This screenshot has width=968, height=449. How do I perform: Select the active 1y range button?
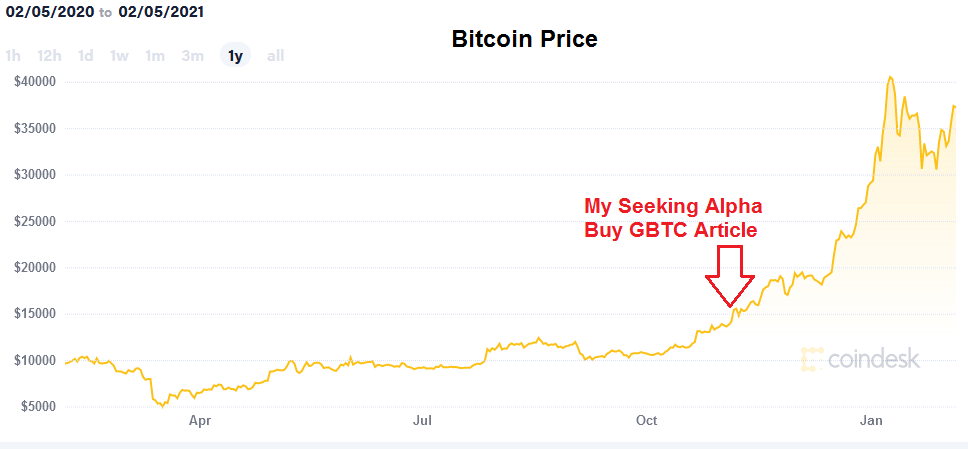coord(235,56)
